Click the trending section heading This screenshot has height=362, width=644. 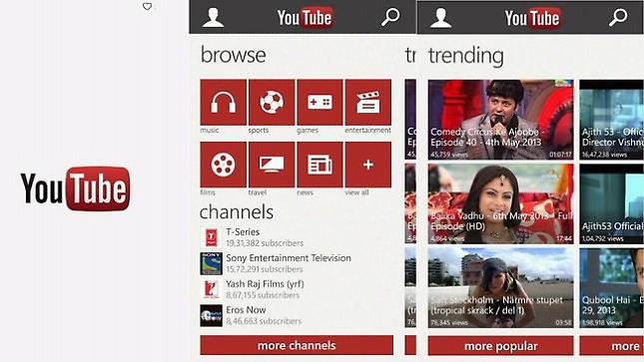pos(466,56)
